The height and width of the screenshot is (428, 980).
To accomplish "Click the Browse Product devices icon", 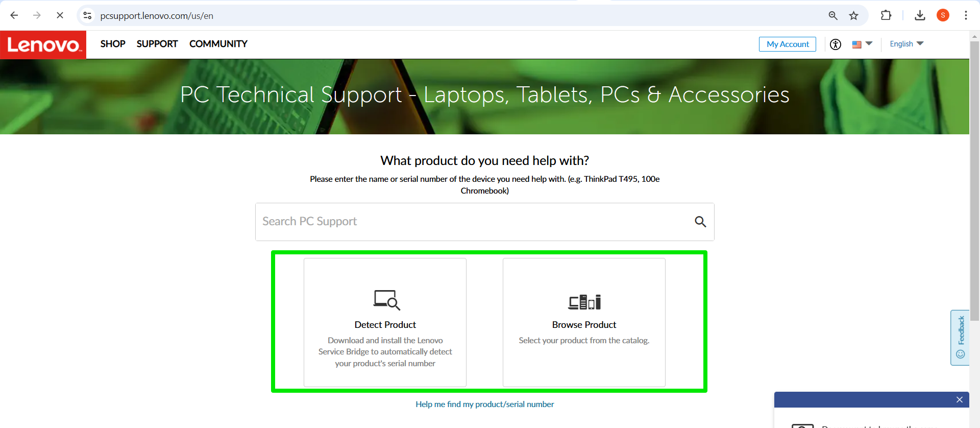I will [x=584, y=302].
